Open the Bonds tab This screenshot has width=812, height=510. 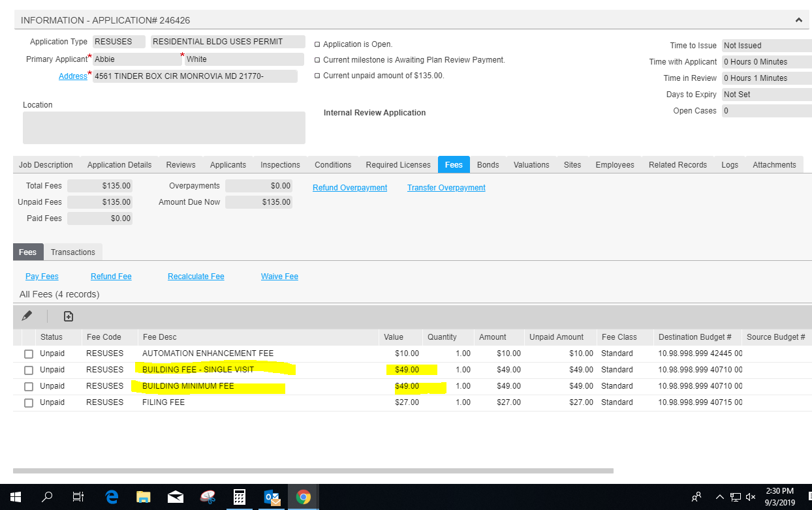(x=488, y=165)
